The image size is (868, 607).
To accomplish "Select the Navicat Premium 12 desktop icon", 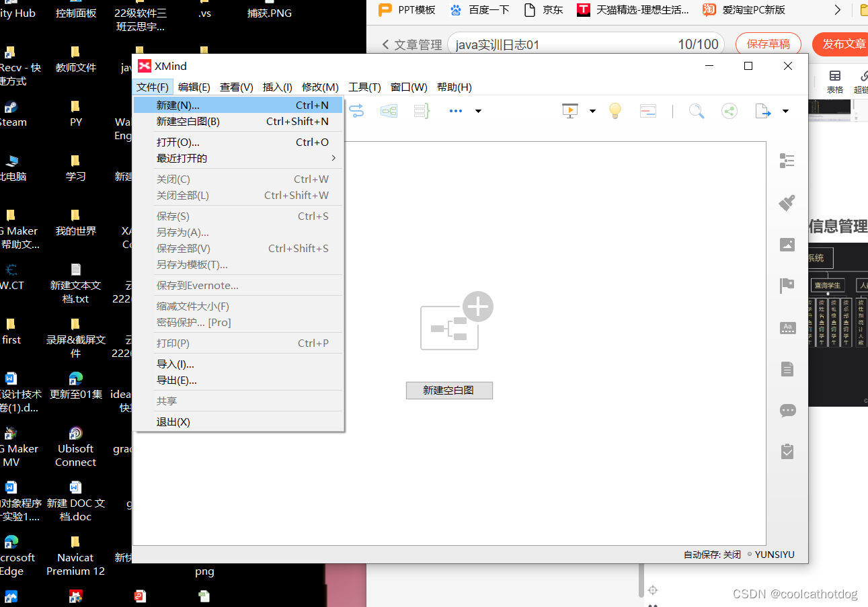I will click(x=75, y=556).
